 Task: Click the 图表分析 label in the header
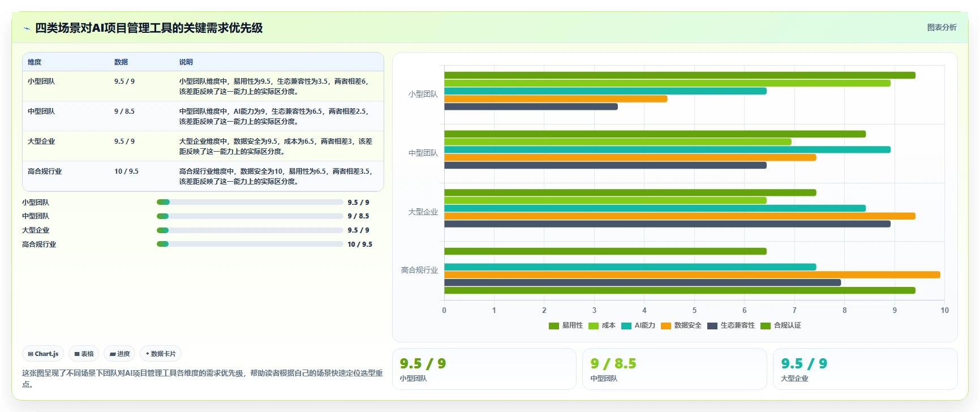[942, 27]
